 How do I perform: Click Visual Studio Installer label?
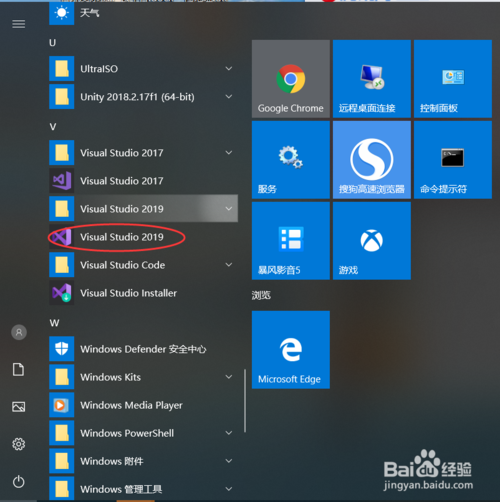click(x=128, y=293)
